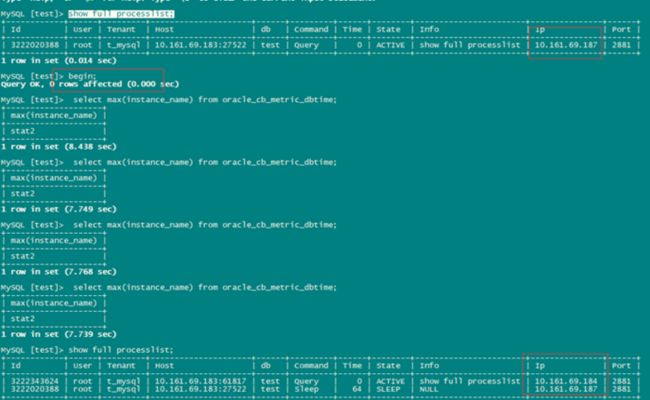
Task: Click session Id 3222343624 in bottom table
Action: (x=35, y=381)
